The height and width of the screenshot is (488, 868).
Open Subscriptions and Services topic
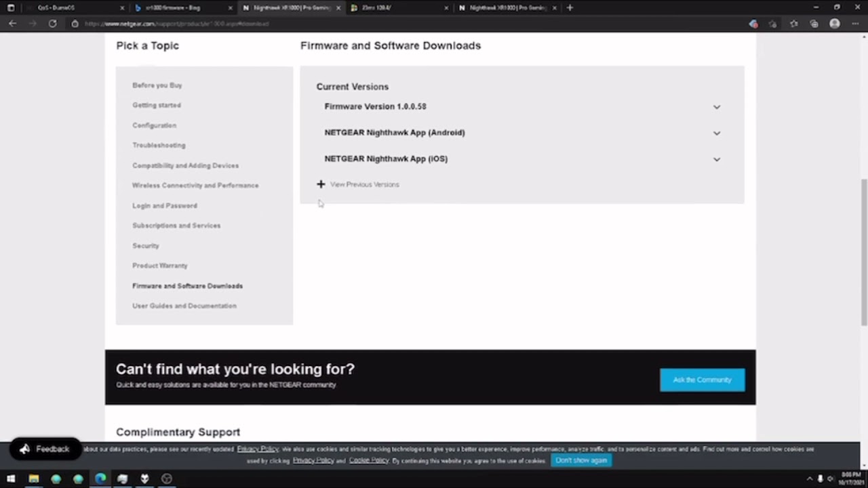click(x=176, y=226)
